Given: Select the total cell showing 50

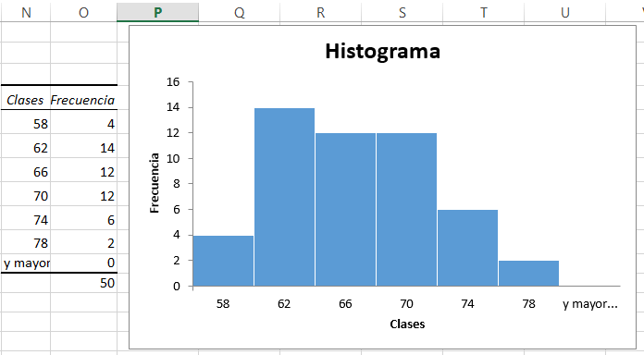Looking at the screenshot, I should (84, 283).
